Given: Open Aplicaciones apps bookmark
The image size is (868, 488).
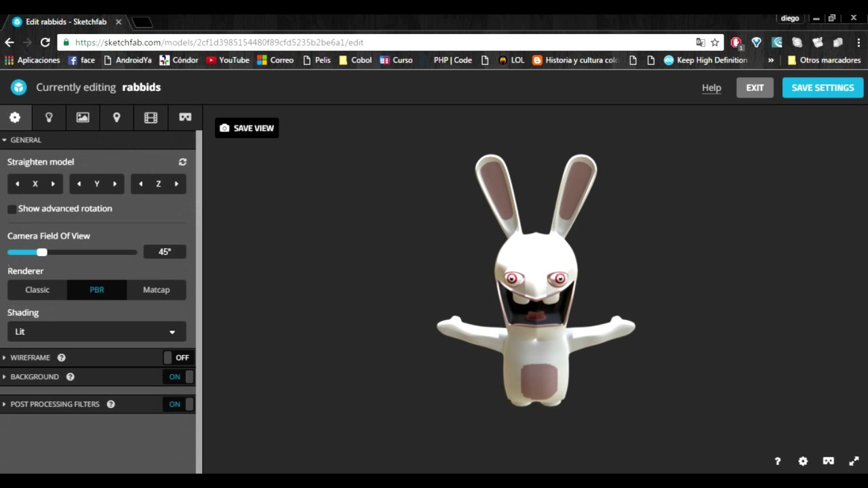Looking at the screenshot, I should pos(32,60).
